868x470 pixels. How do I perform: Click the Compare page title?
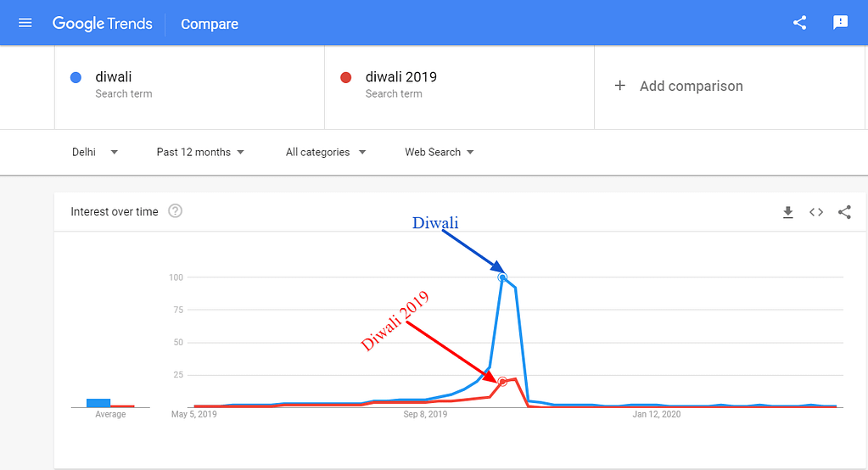[x=210, y=24]
